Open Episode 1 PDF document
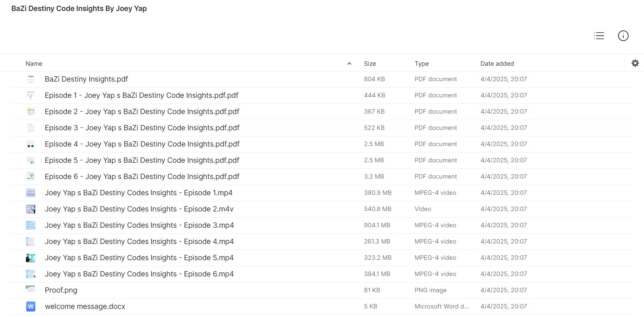Viewport: 644px width, 317px height. pyautogui.click(x=141, y=95)
